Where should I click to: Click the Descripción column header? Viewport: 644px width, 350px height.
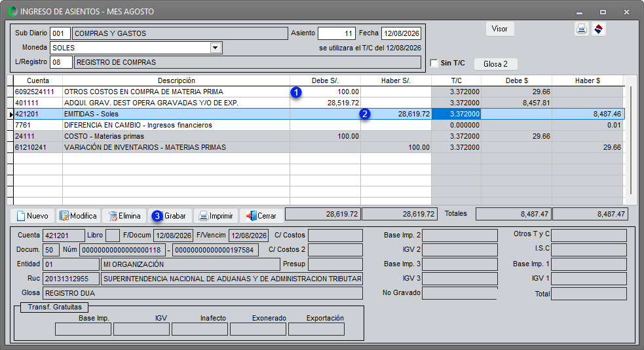[176, 81]
